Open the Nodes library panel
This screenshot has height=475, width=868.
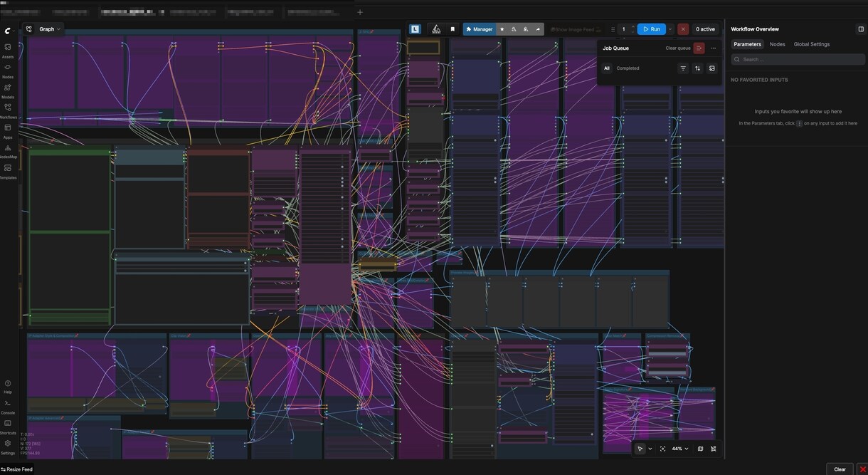(8, 71)
